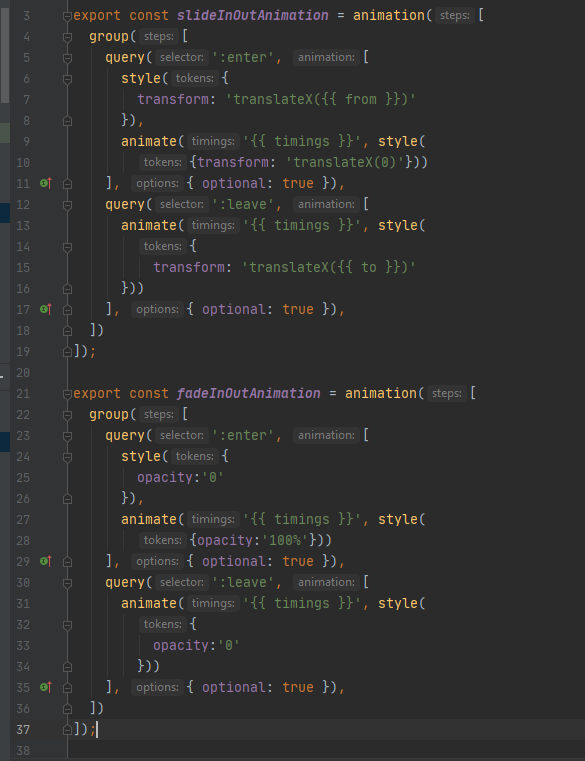Click line number 20 in the gutter
The image size is (585, 761).
pos(23,373)
